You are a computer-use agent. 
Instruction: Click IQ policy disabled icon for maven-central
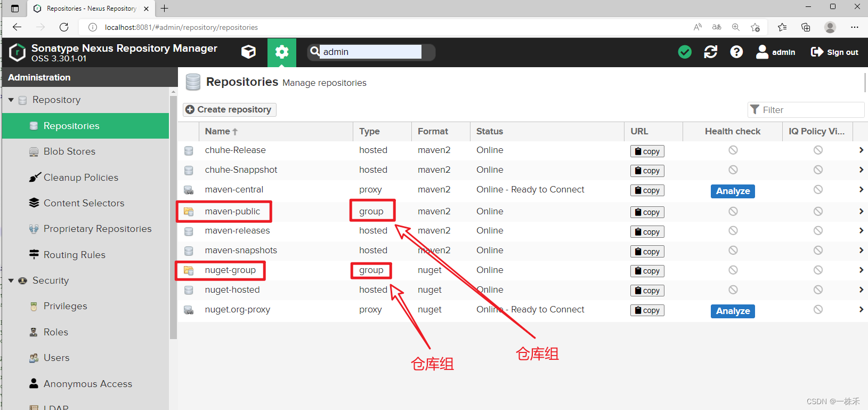(x=818, y=189)
